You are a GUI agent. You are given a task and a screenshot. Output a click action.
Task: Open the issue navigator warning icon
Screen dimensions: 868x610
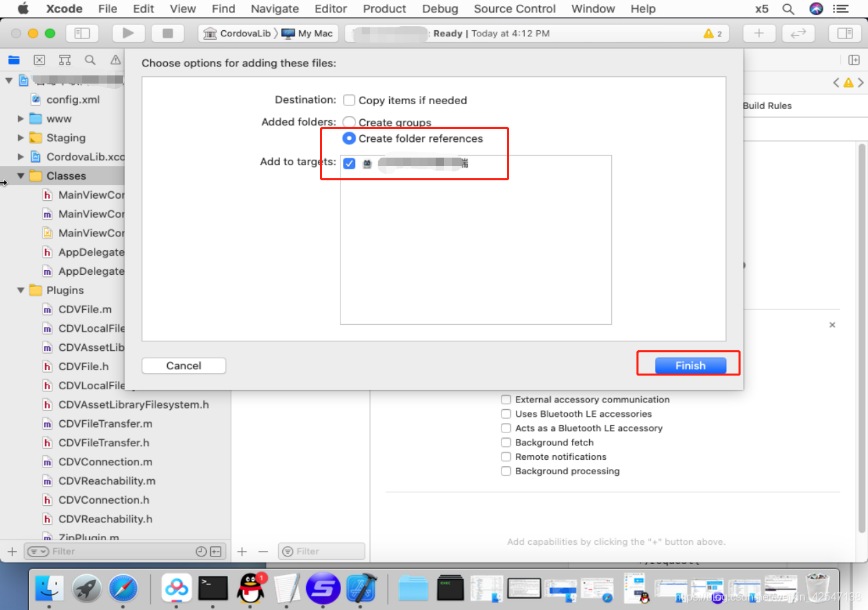coord(115,60)
